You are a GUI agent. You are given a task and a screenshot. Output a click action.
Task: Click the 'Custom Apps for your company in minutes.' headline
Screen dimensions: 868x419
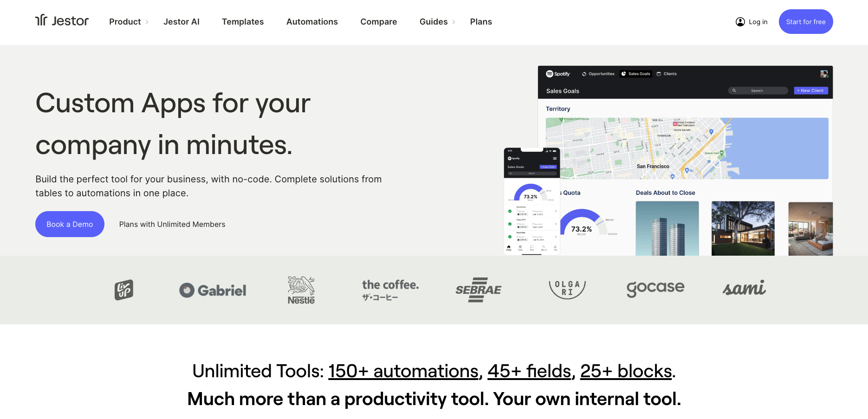(173, 124)
